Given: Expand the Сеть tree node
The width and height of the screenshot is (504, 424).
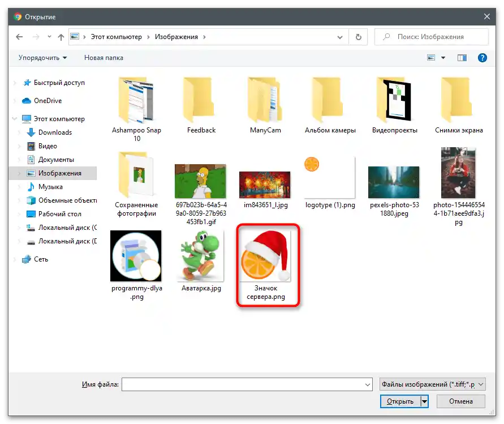Looking at the screenshot, I should [x=15, y=259].
